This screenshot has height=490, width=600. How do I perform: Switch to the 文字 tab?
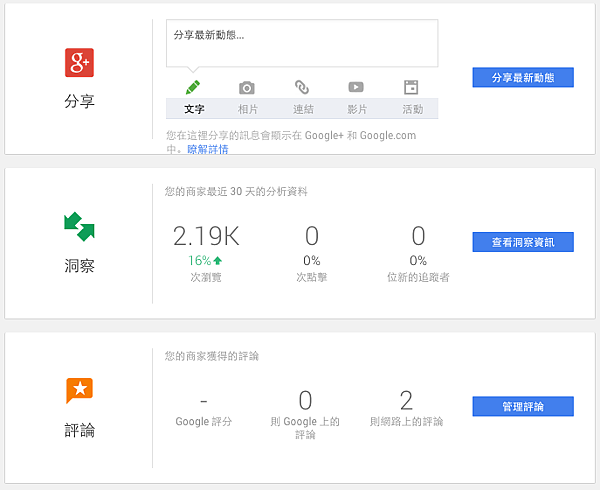pyautogui.click(x=194, y=109)
